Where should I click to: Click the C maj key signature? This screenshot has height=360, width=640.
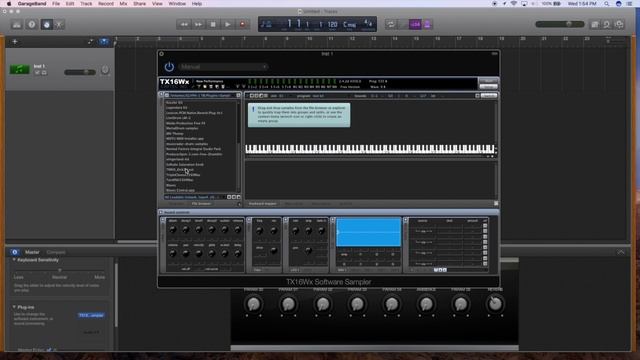[349, 24]
